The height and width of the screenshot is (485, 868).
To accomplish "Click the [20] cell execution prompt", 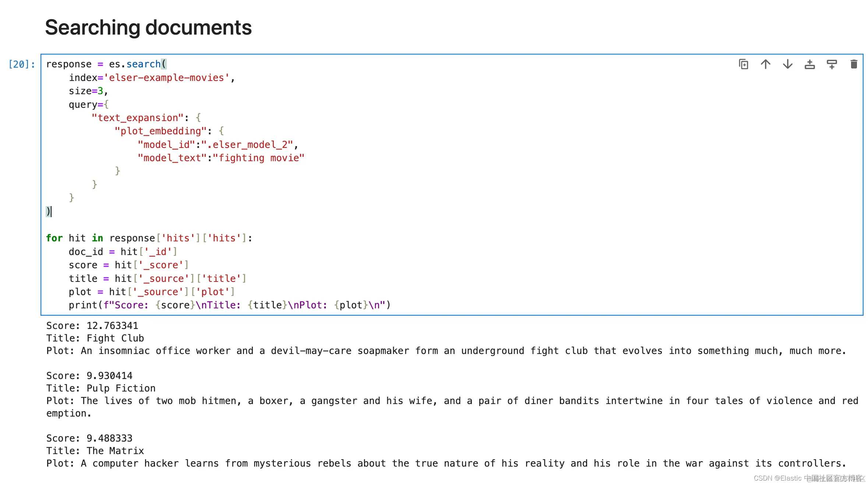I will pos(22,64).
